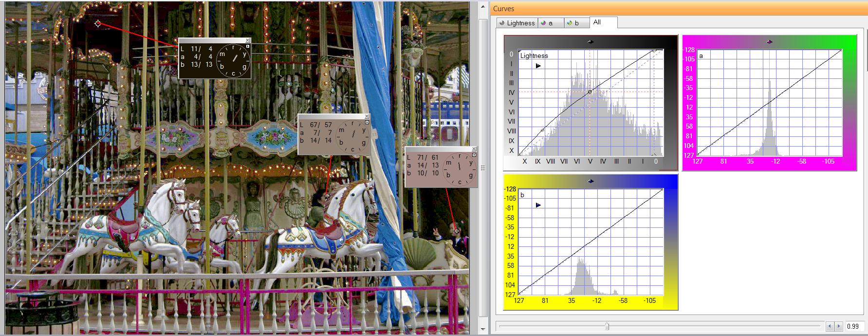
Task: Click the black arrow inside the Lightness graph
Action: tap(538, 66)
